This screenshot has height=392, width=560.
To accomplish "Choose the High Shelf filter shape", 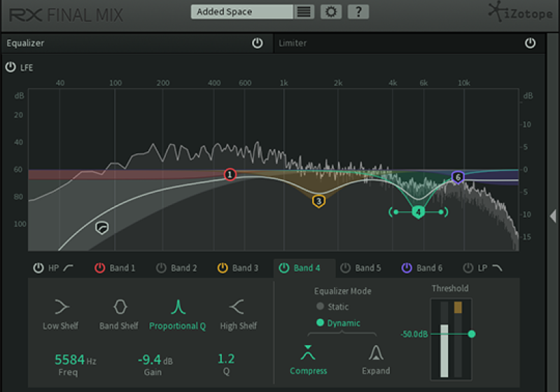I will 238,307.
